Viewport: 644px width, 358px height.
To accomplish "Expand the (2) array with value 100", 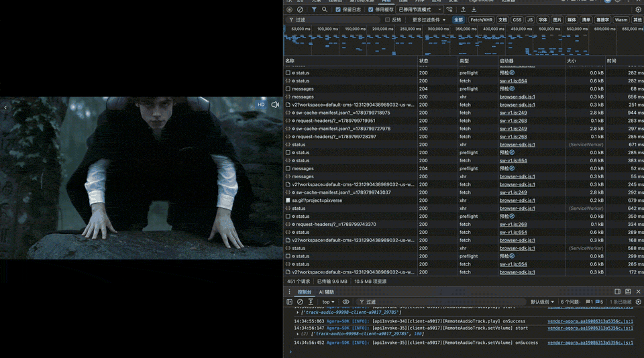I will pos(298,334).
